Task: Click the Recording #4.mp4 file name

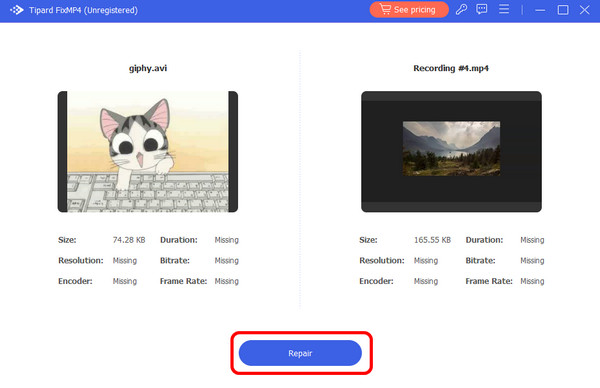Action: (x=451, y=68)
